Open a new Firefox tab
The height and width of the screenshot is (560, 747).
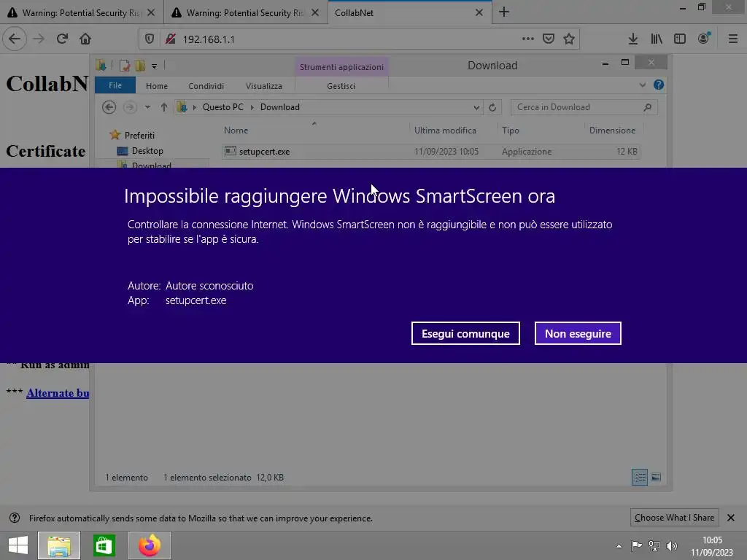click(504, 12)
